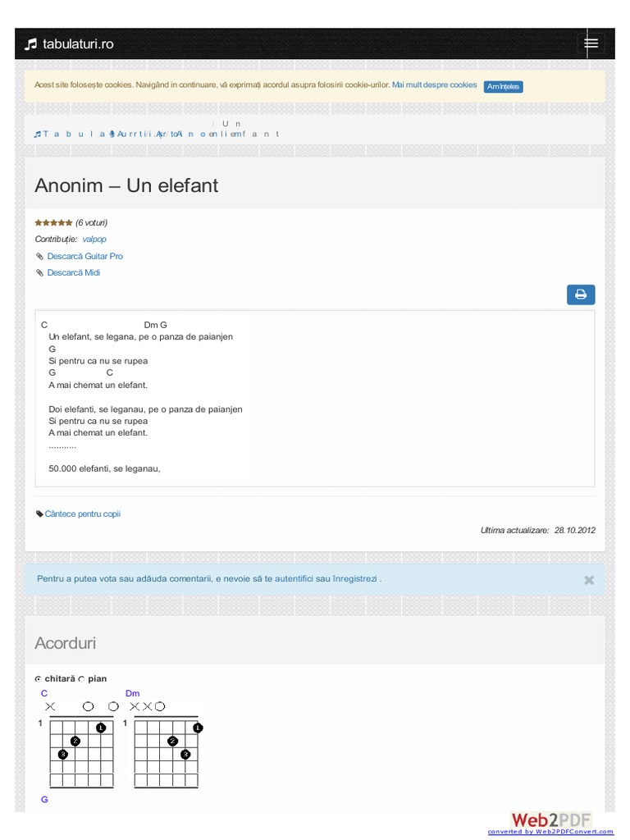Click the Descarcă Midi link
Viewport: 630px width, 840px height.
74,273
